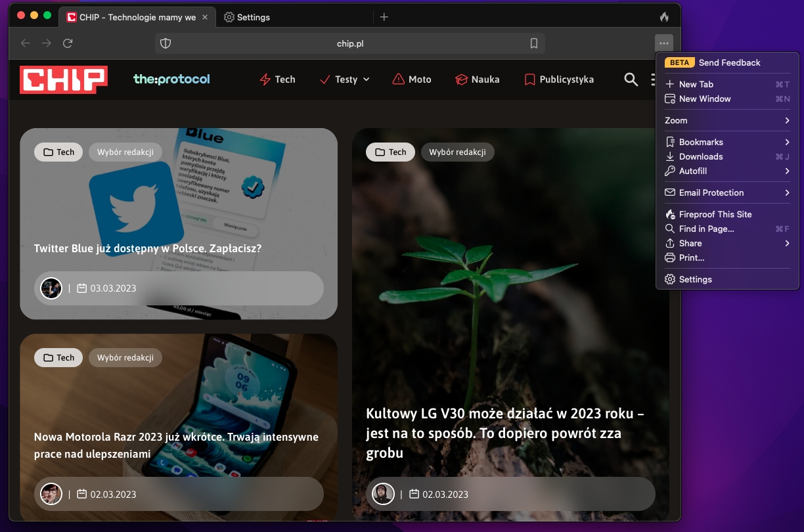Click the Fire button flame icon
Screen dimensions: 804x532
click(x=664, y=17)
